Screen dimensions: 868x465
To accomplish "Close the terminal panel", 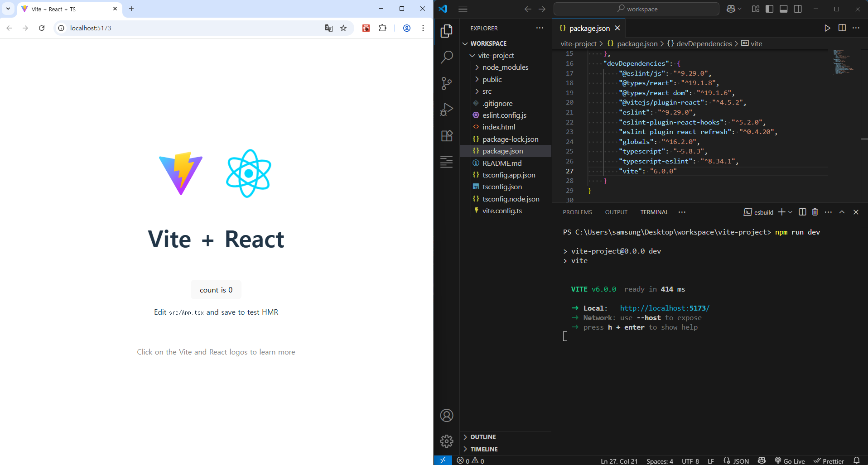I will [856, 212].
